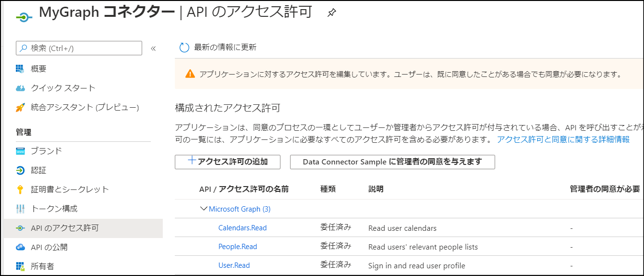
Task: Click the 所有者 owners icon
Action: [20, 266]
